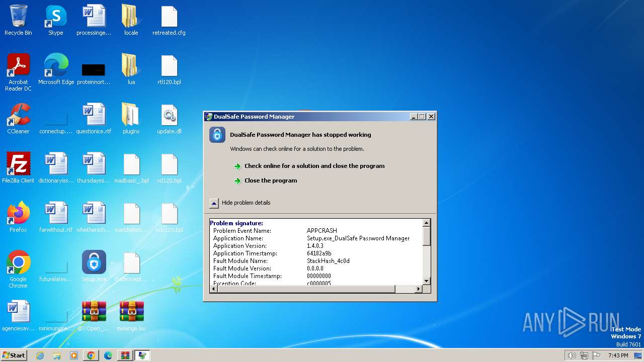Click scroll down arrow in problem details

coord(426,281)
